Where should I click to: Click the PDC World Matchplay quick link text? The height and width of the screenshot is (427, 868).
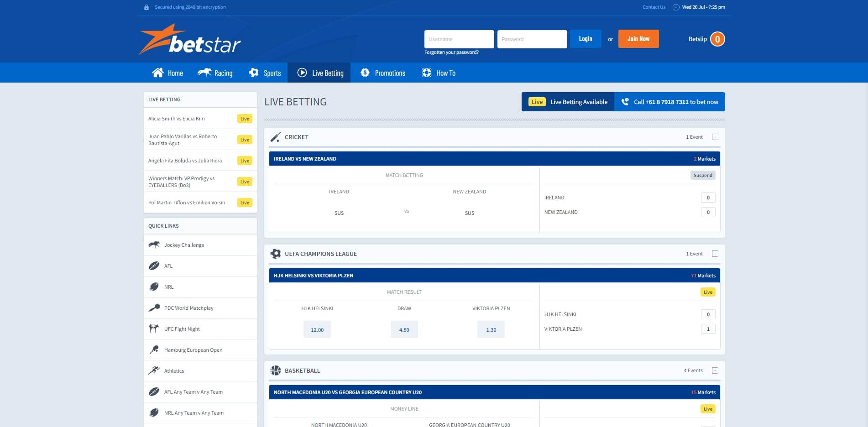(x=189, y=308)
